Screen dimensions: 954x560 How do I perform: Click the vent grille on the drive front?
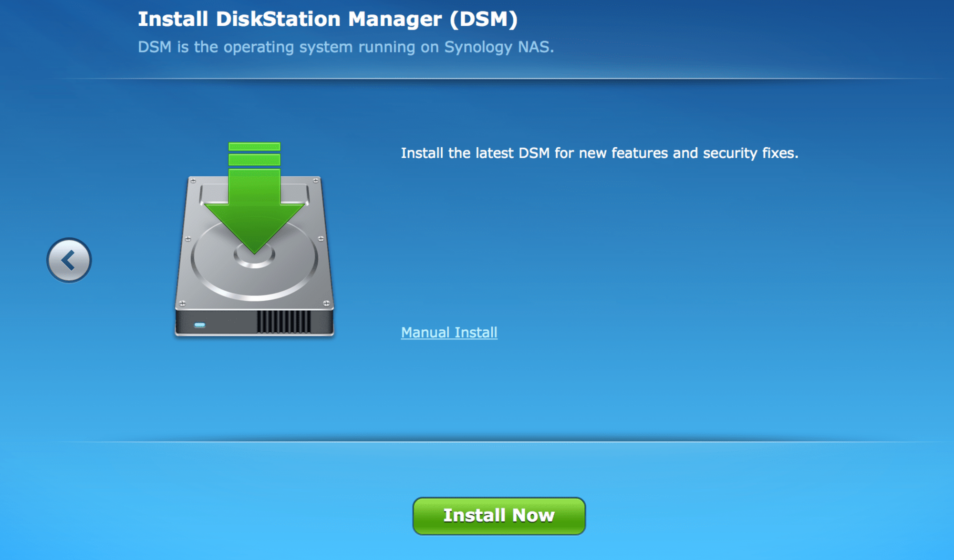(x=283, y=322)
